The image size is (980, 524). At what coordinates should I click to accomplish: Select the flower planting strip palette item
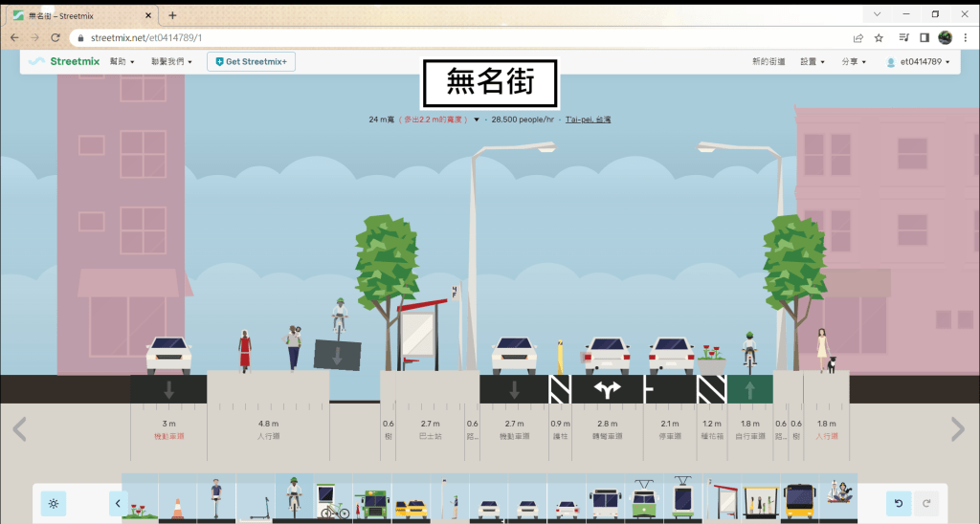(140, 497)
